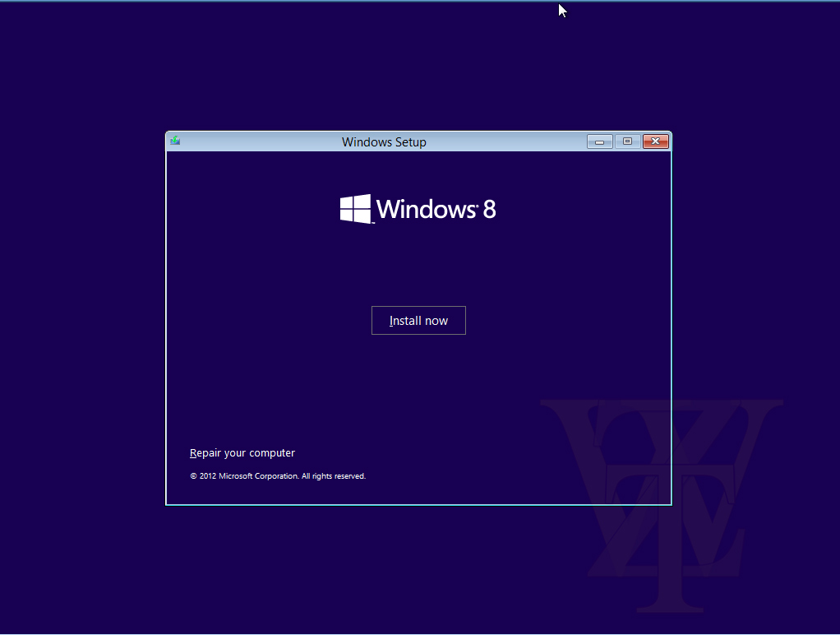Click the Windows 8 logo
Screen dimensions: 840x635
click(418, 209)
